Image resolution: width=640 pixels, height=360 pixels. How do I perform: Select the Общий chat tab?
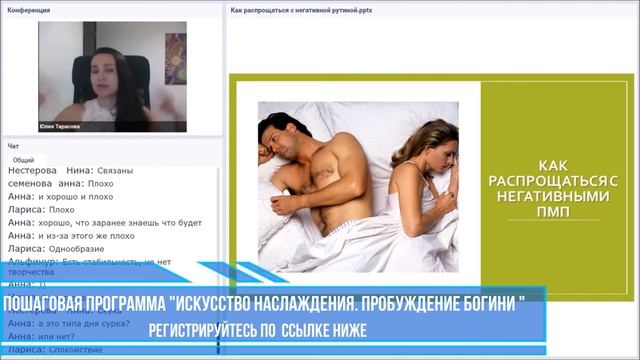(x=23, y=160)
